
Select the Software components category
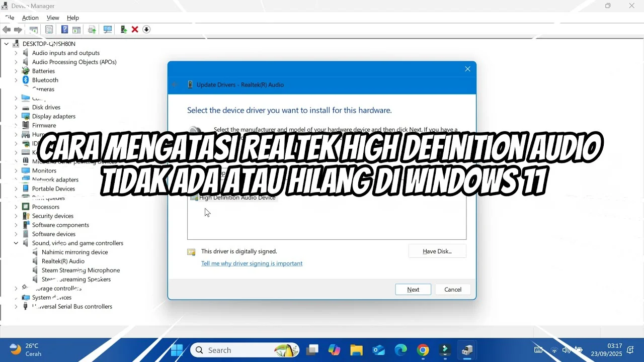(x=60, y=225)
